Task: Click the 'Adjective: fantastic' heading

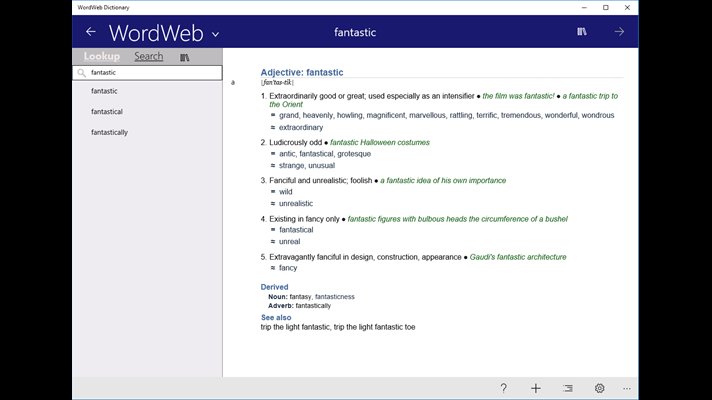Action: (302, 72)
